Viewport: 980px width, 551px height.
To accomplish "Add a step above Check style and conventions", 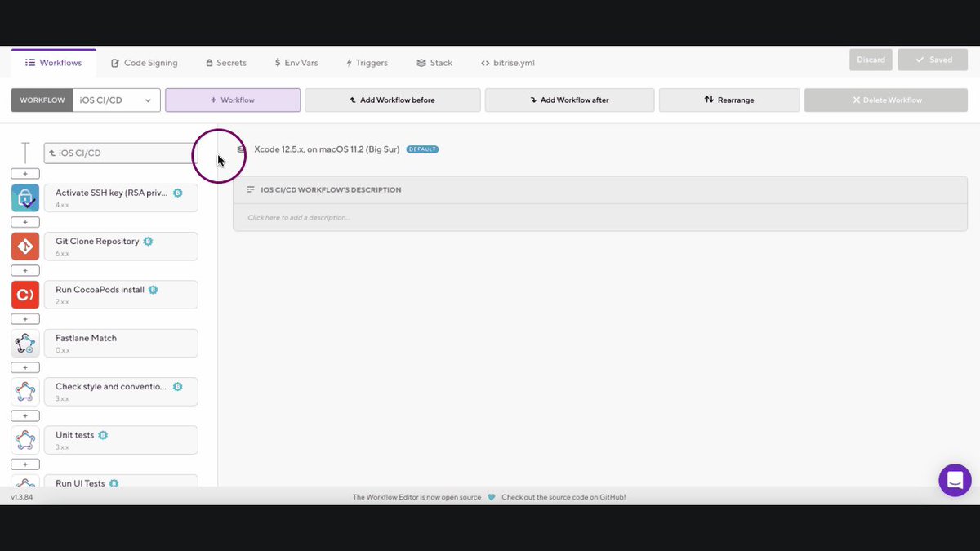I will 25,368.
